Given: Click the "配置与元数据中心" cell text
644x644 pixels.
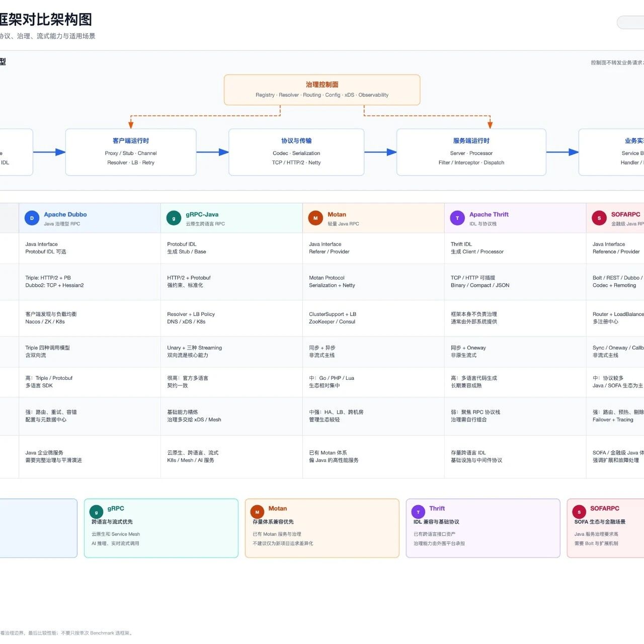Looking at the screenshot, I should point(46,420).
